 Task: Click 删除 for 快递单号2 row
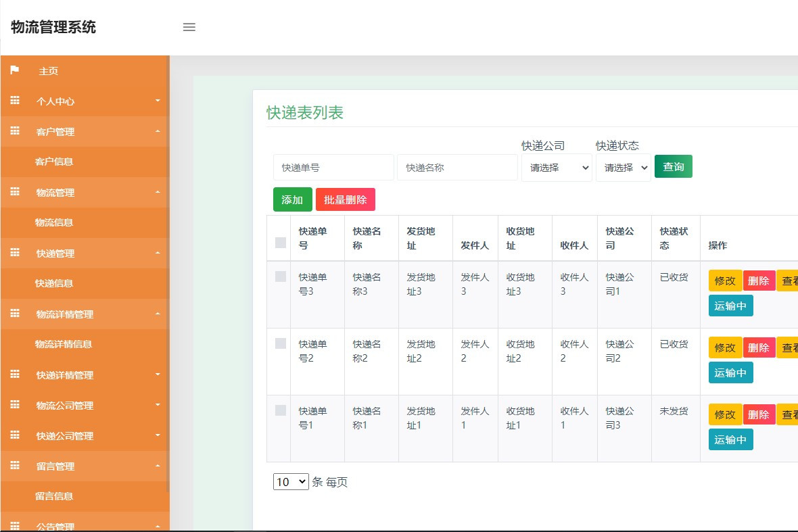pos(759,348)
